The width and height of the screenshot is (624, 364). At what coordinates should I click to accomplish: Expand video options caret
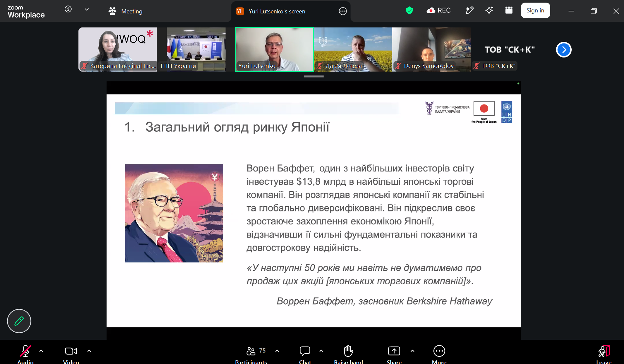click(x=89, y=351)
